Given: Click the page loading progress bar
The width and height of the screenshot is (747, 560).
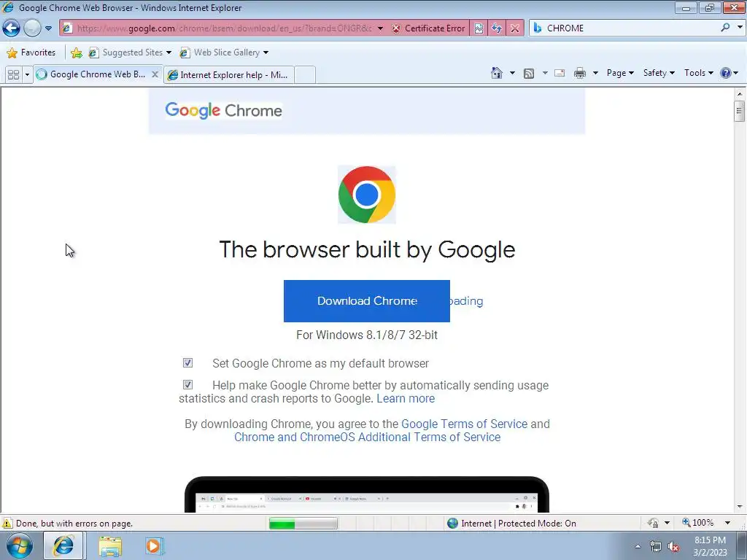Looking at the screenshot, I should click(303, 524).
